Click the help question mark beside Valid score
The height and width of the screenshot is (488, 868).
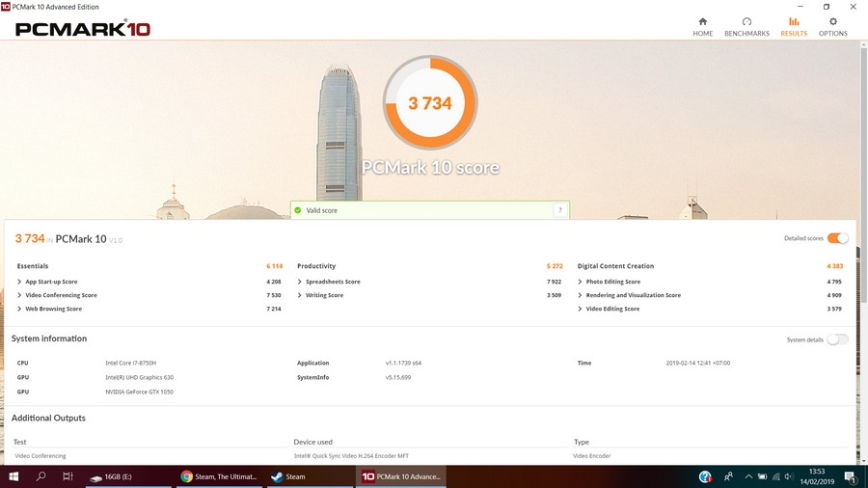pos(559,210)
